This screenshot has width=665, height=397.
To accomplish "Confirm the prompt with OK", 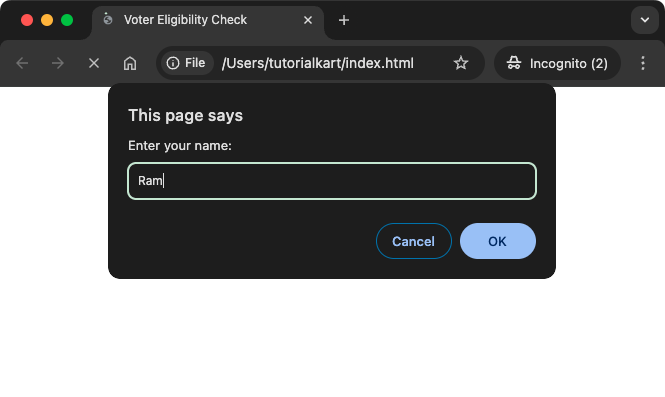I will (x=497, y=241).
